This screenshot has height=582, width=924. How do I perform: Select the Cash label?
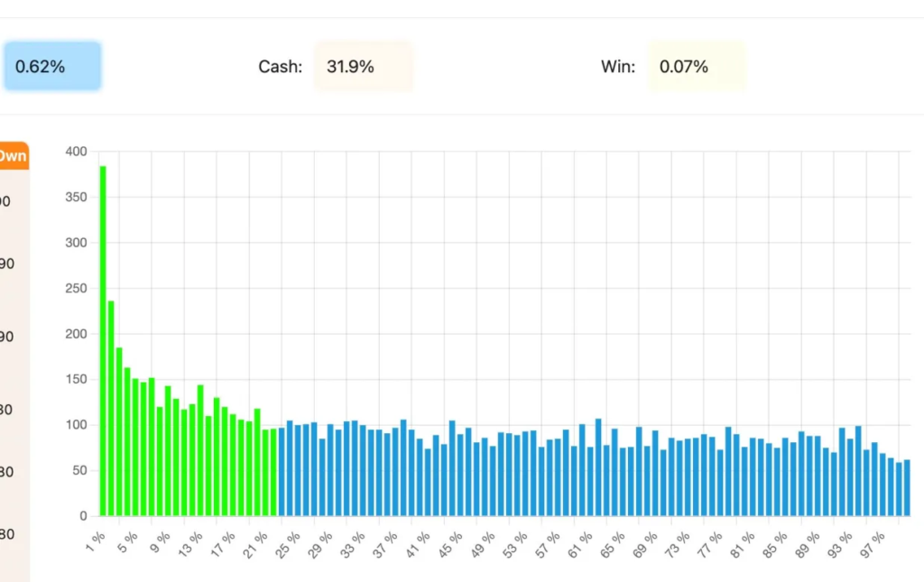[280, 67]
